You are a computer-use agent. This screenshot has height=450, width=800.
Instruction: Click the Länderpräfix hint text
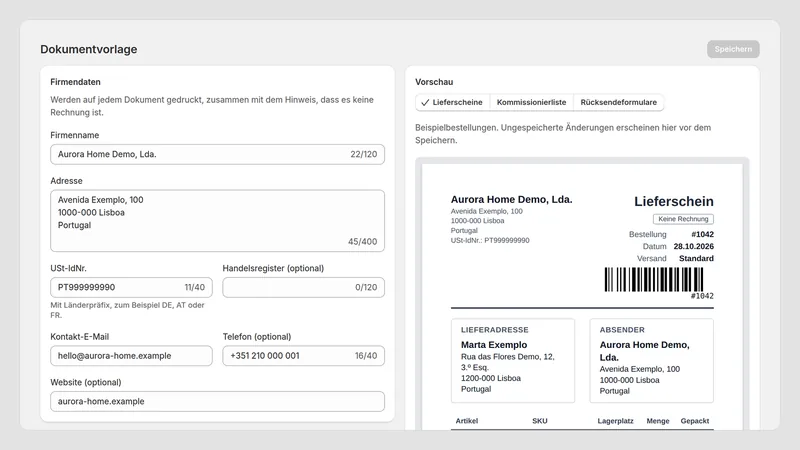(x=127, y=310)
